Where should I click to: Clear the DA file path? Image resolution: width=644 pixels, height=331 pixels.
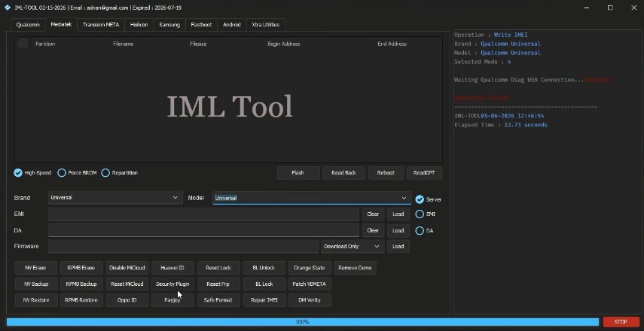pos(373,230)
